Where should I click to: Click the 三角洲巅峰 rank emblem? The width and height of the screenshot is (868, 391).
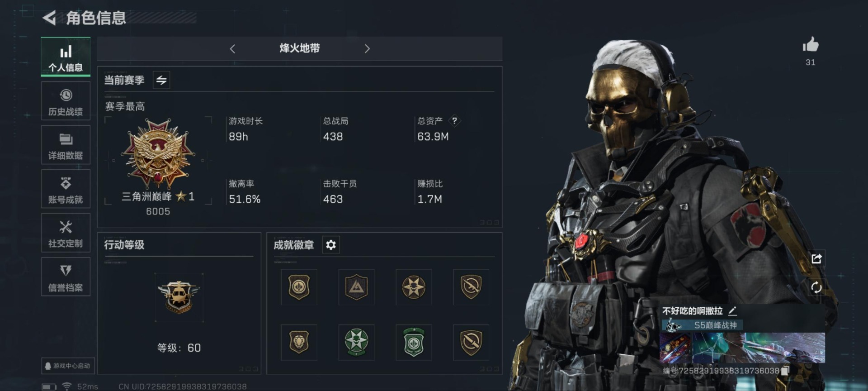[158, 154]
